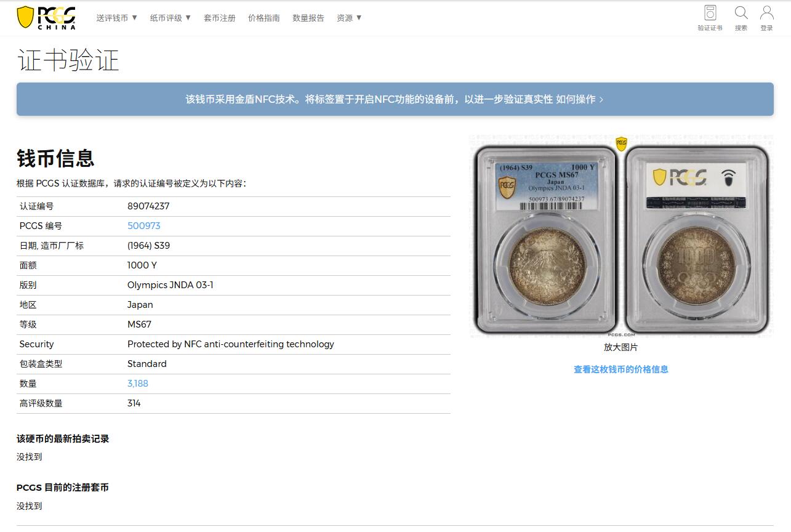Open the 套币注册 menu item

coord(220,18)
